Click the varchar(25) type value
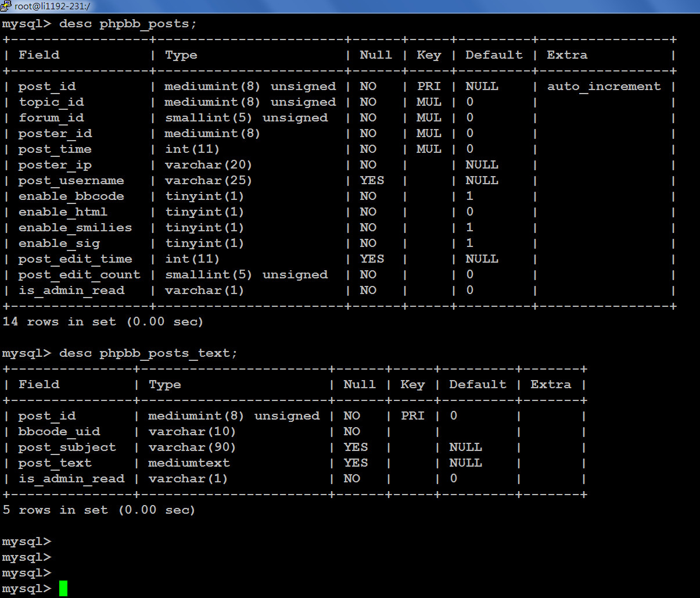 (x=209, y=181)
